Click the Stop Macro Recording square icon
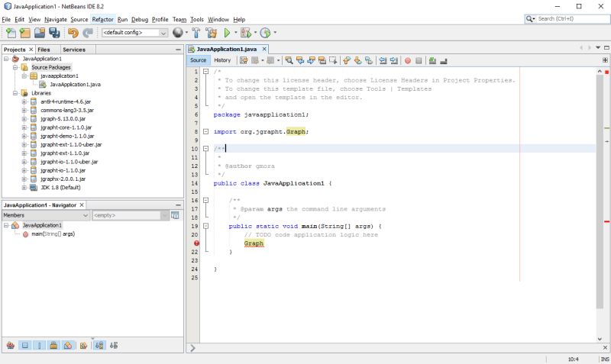 (419, 61)
